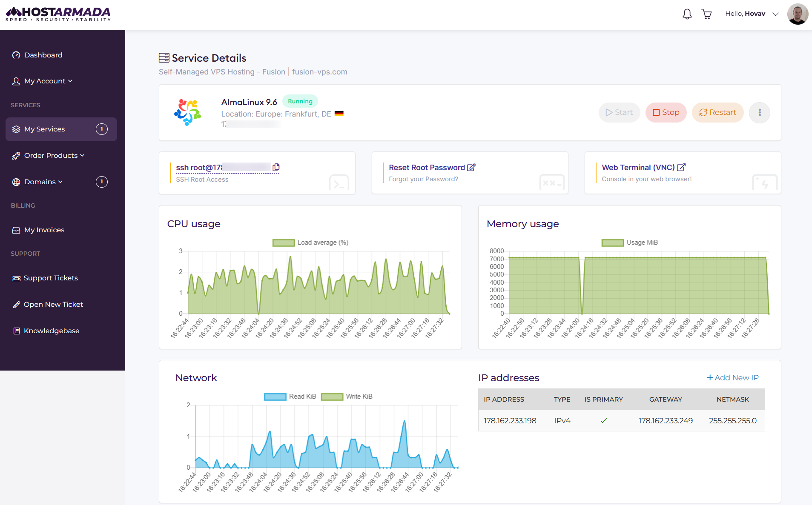The height and width of the screenshot is (505, 812).
Task: Click the ssh root@ access link
Action: pyautogui.click(x=223, y=168)
